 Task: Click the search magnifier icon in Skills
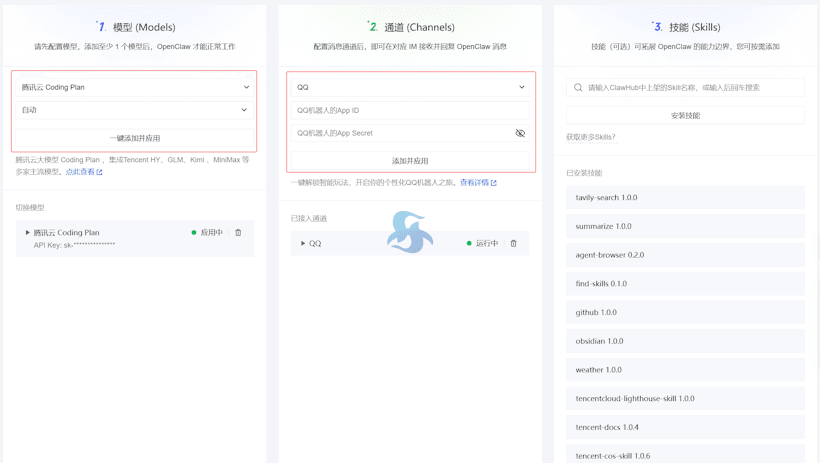tap(578, 88)
